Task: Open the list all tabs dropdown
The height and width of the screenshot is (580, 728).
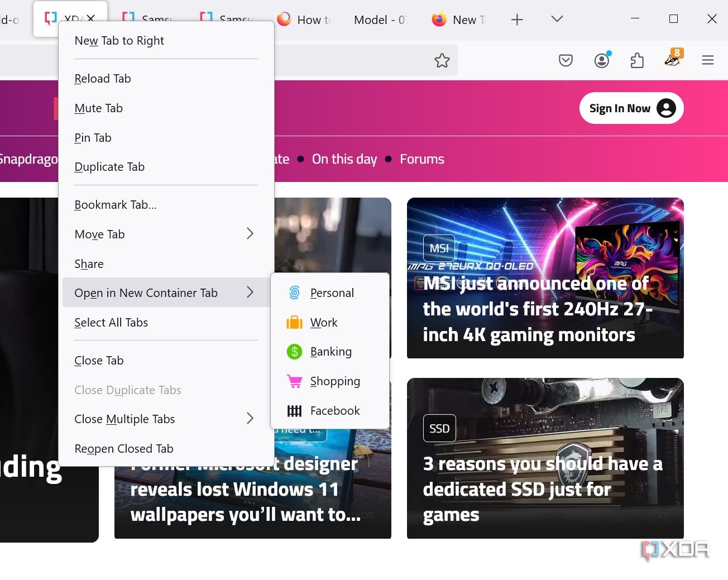Action: pos(557,19)
